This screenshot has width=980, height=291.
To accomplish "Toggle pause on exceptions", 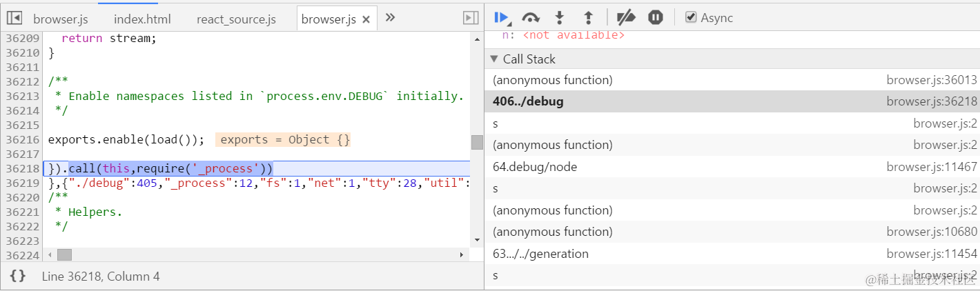I will [x=656, y=18].
